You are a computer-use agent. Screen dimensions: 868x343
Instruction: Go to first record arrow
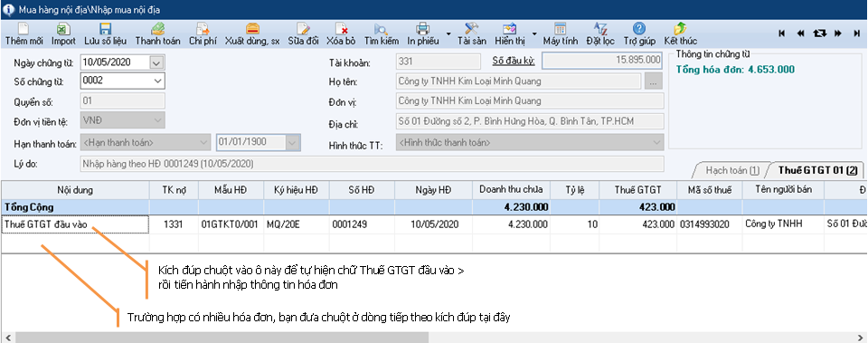point(781,33)
